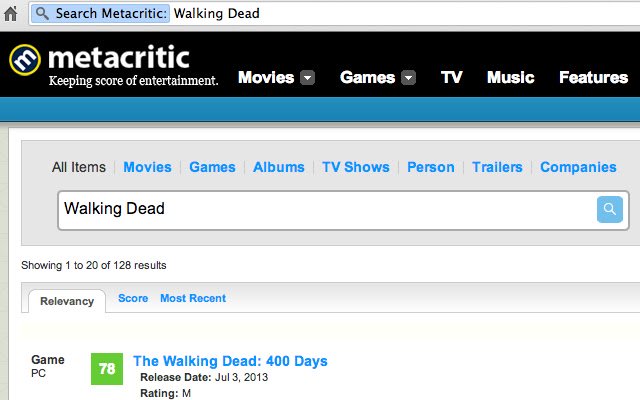Select the All Items filter
The width and height of the screenshot is (640, 400).
click(x=79, y=167)
